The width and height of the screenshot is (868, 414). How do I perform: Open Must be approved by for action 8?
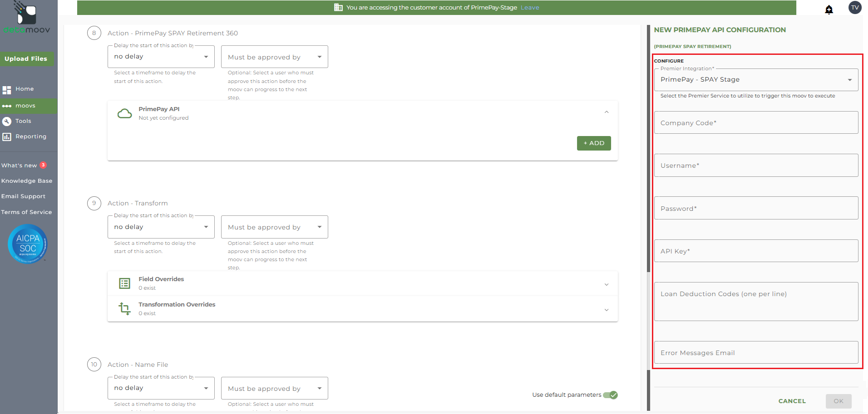point(275,57)
